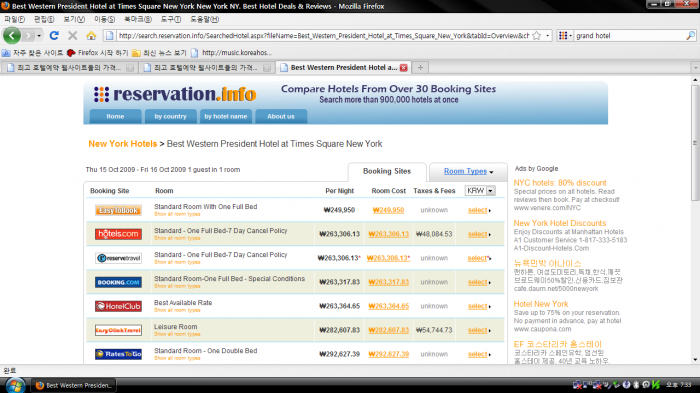Viewport: 700px width, 393px height.
Task: Click the RatesToGo logo
Action: point(118,354)
